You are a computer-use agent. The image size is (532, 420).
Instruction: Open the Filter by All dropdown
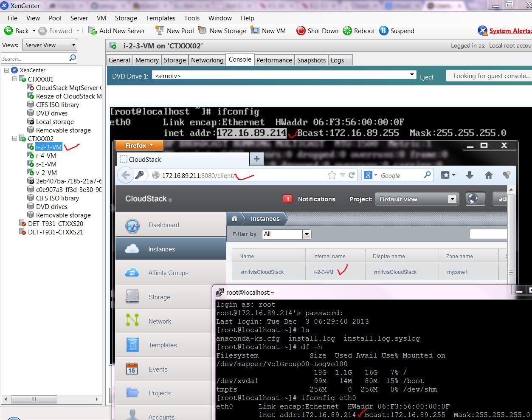click(287, 234)
